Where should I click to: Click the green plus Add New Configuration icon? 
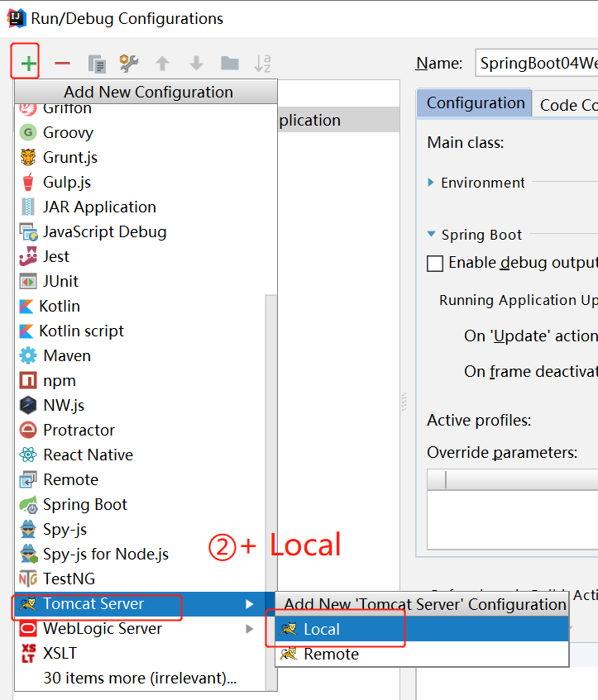coord(28,64)
